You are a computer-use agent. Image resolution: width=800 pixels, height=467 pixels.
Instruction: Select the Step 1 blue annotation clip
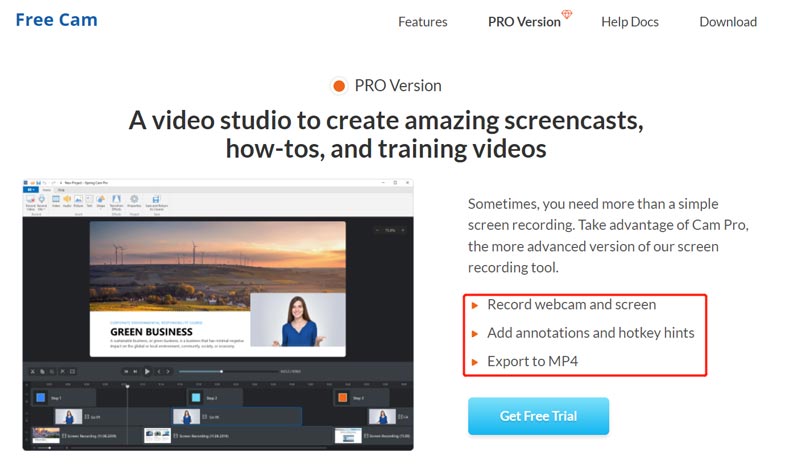click(x=63, y=398)
